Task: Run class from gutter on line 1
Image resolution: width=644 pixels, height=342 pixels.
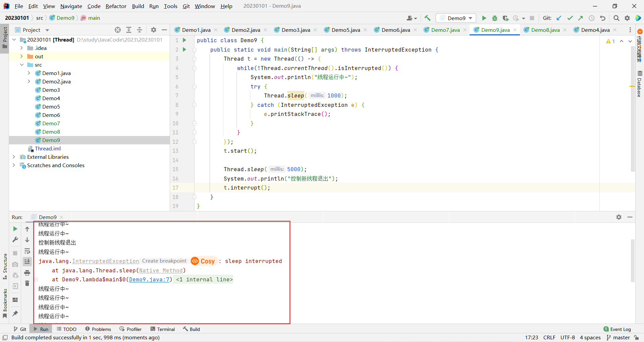Action: [184, 40]
